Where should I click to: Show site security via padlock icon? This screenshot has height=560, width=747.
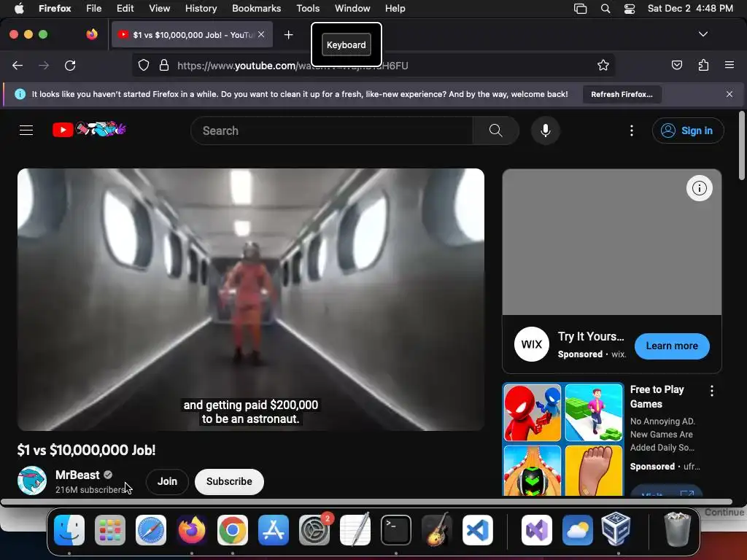tap(164, 65)
